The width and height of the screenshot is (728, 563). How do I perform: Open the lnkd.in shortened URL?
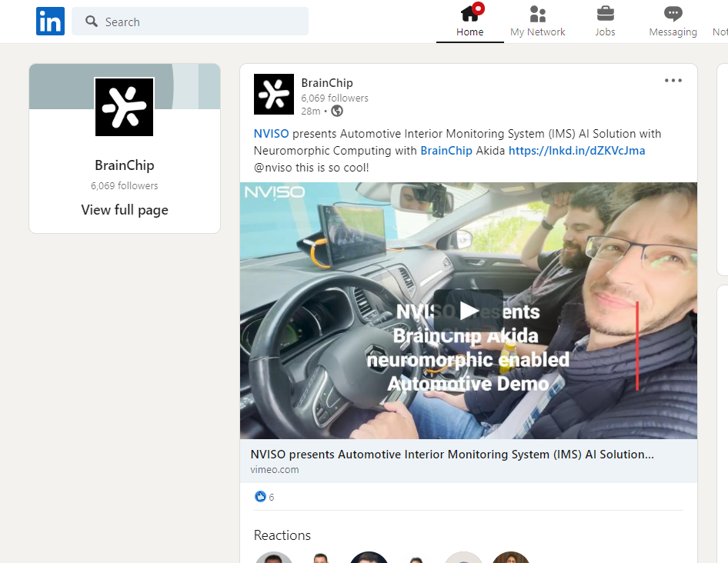[576, 151]
